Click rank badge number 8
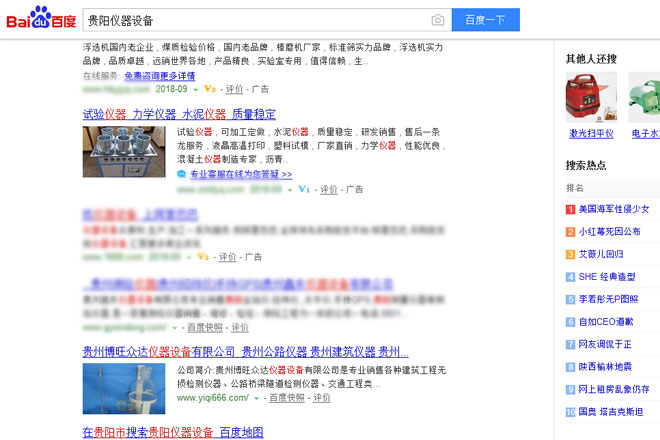 pos(570,367)
